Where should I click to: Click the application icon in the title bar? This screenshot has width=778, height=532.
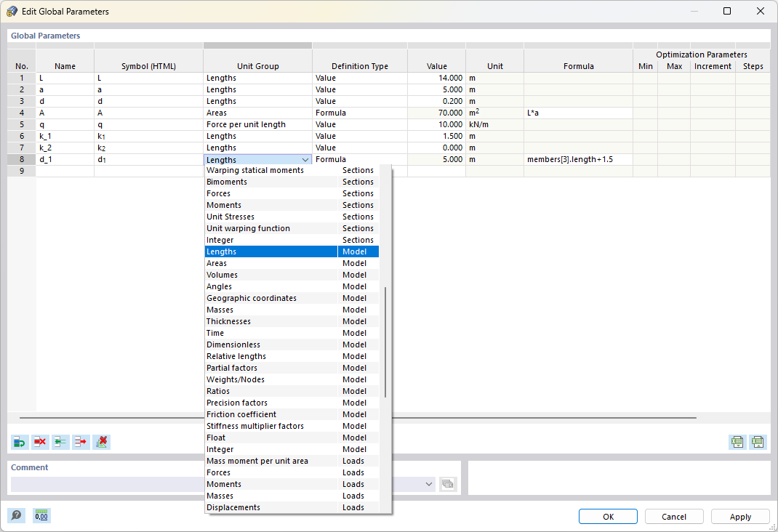[x=12, y=12]
